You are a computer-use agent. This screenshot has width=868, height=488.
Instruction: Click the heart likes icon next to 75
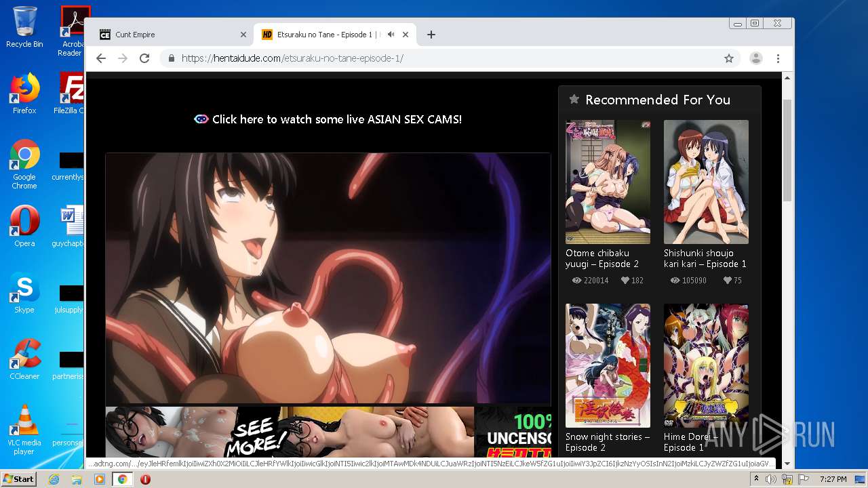[727, 280]
